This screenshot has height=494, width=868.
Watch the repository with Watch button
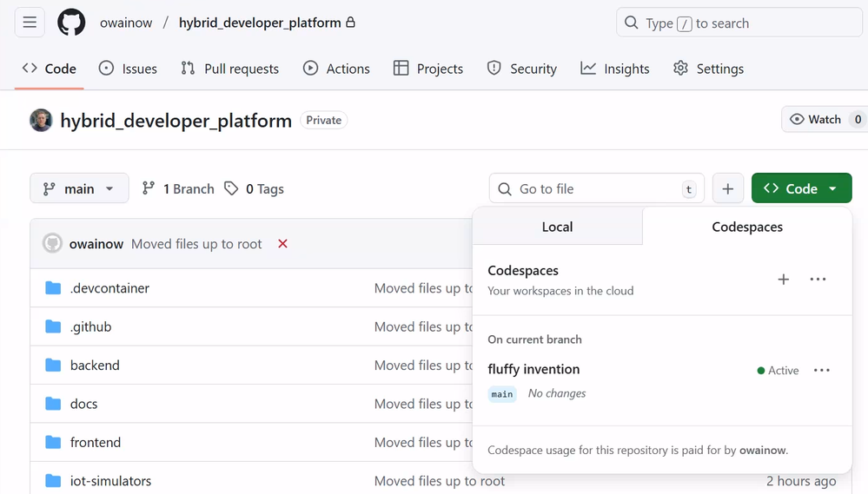pos(816,120)
